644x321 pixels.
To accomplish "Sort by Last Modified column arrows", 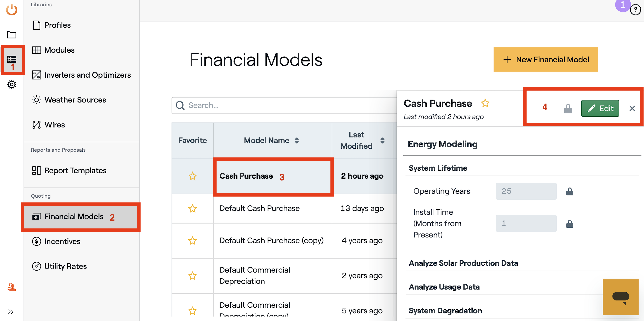I will pyautogui.click(x=382, y=140).
